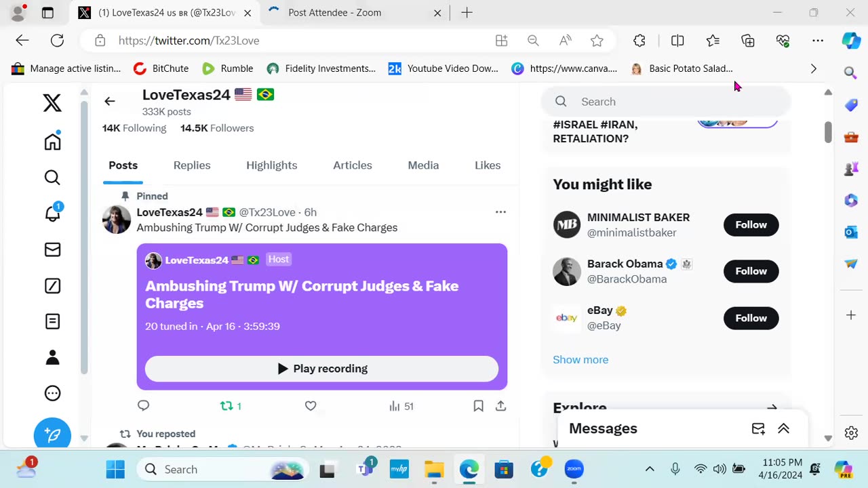
Task: Open Edge favorites list
Action: [x=713, y=41]
